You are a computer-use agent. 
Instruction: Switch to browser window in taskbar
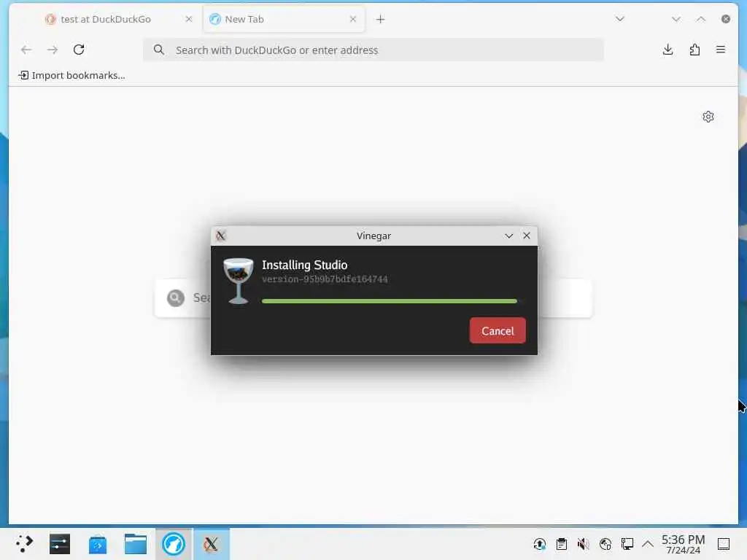point(174,544)
